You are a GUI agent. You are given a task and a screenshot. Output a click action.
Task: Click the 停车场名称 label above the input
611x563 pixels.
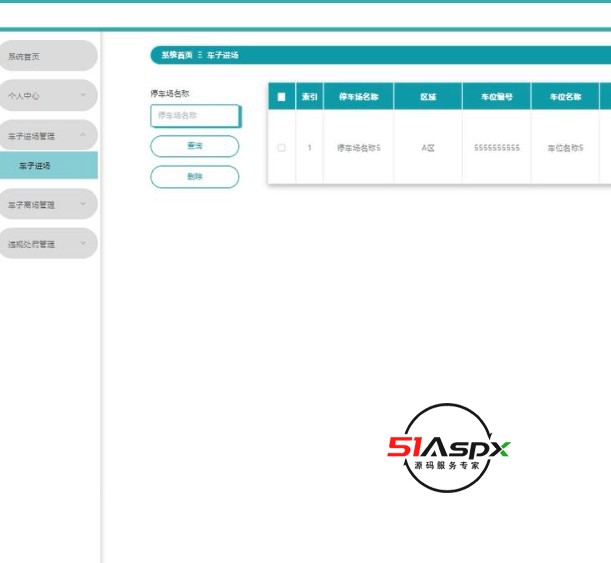pyautogui.click(x=170, y=94)
